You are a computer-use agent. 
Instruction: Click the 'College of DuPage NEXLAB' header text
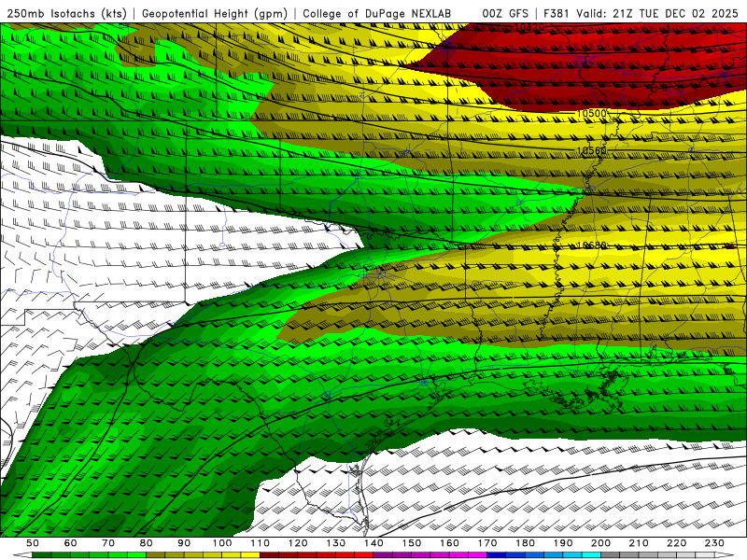376,14
